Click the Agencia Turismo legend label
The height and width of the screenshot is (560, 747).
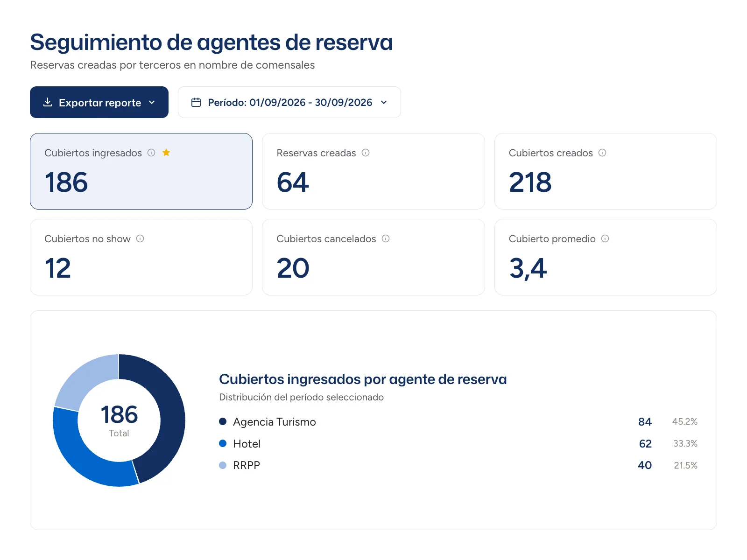275,422
